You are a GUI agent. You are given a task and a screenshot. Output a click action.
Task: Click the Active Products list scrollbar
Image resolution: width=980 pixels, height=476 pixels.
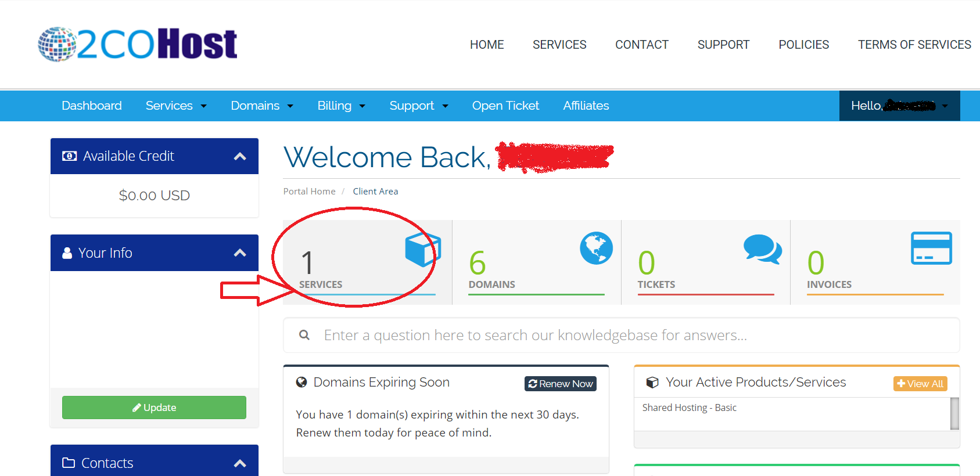[954, 413]
